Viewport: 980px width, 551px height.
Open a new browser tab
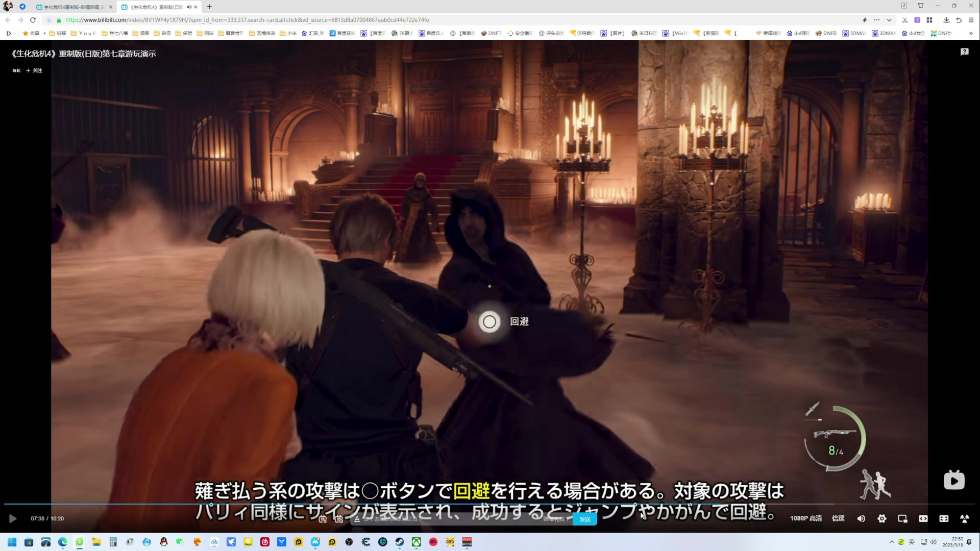click(x=209, y=7)
